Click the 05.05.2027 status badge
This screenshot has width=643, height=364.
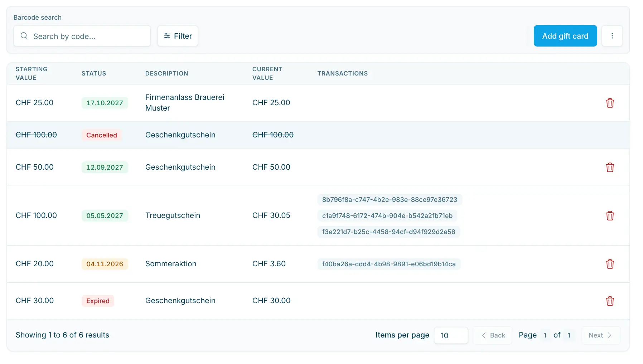105,216
